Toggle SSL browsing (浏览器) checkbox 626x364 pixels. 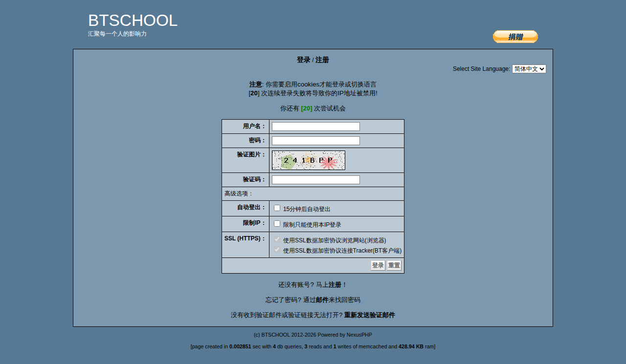tap(277, 239)
